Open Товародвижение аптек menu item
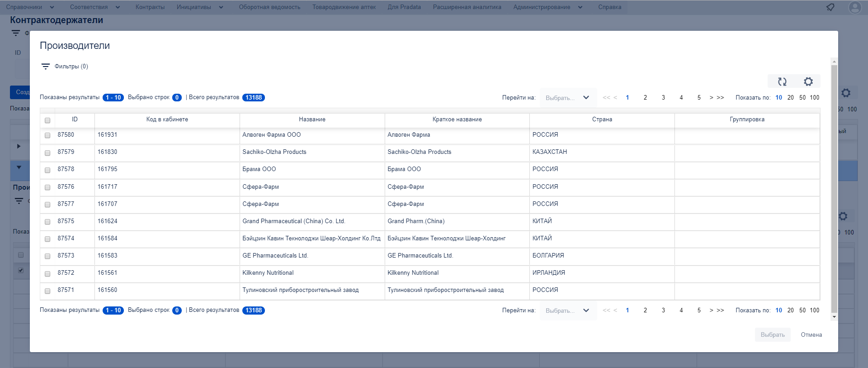 click(344, 7)
